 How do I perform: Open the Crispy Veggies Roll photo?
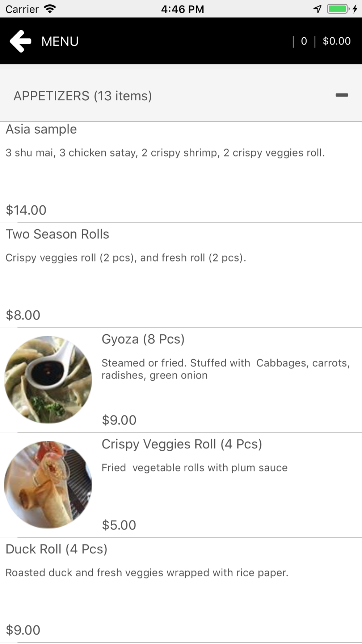pyautogui.click(x=48, y=484)
